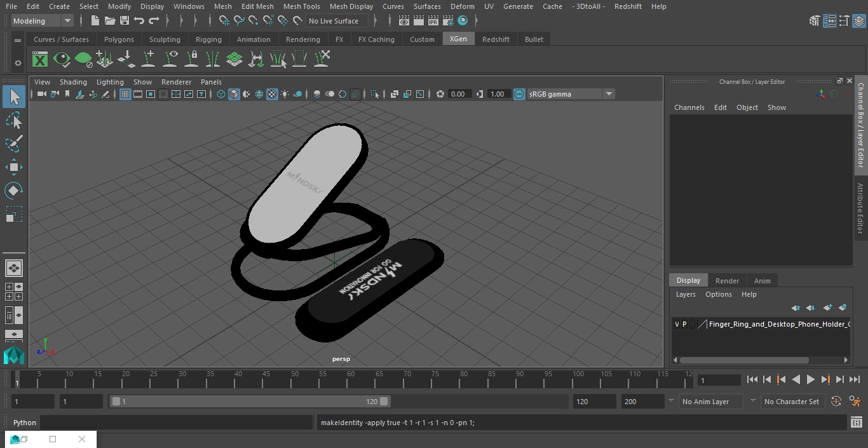The width and height of the screenshot is (868, 448).
Task: Click the XGen clear preview shelf icon
Action: point(83,60)
